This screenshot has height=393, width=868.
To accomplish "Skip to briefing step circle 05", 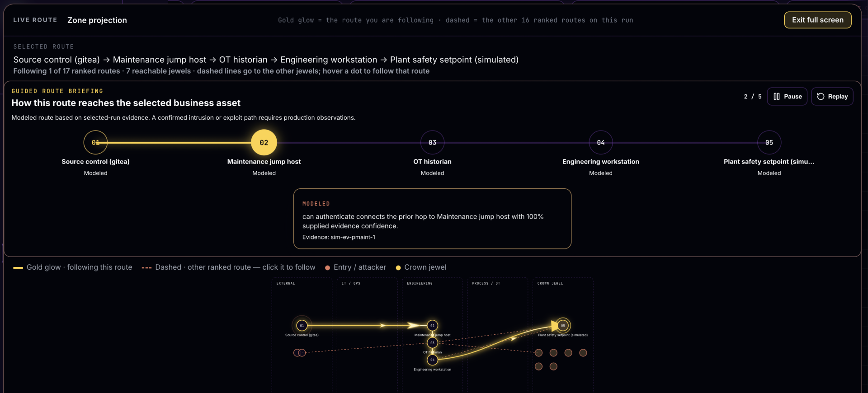I will 769,142.
